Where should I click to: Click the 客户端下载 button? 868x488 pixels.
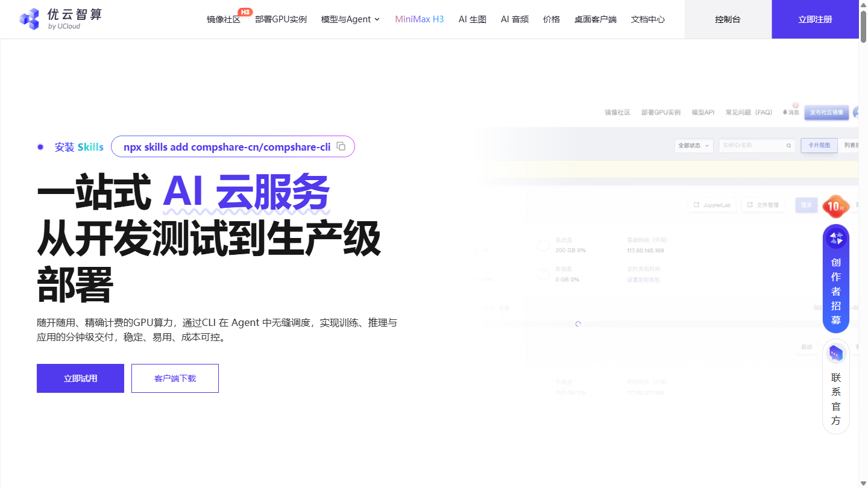(x=175, y=378)
